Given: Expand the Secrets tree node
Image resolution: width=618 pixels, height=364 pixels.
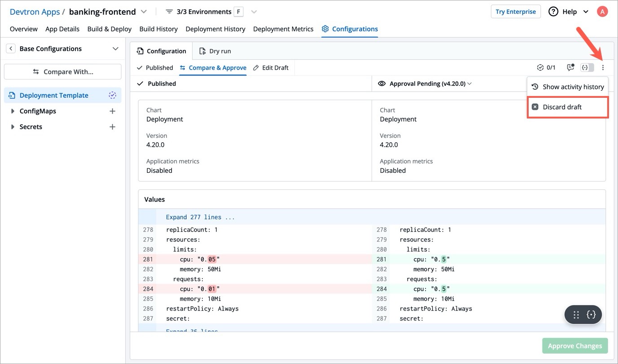Looking at the screenshot, I should click(13, 127).
